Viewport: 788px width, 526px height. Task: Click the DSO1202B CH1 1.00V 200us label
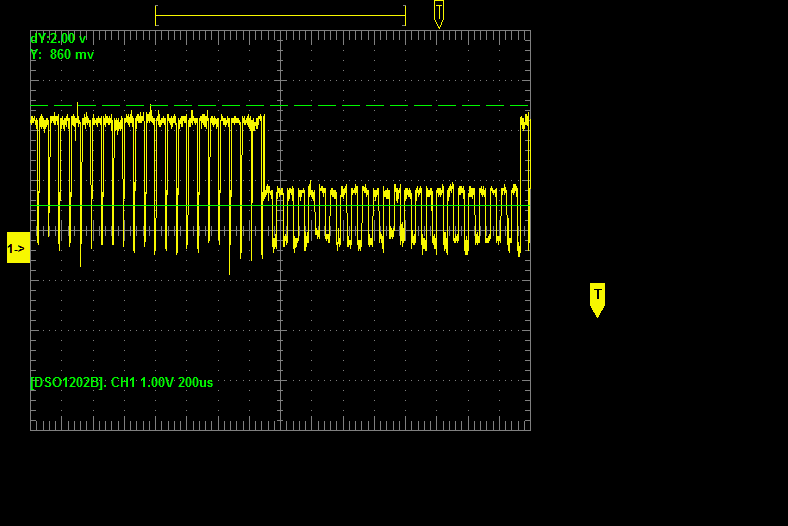tap(122, 383)
